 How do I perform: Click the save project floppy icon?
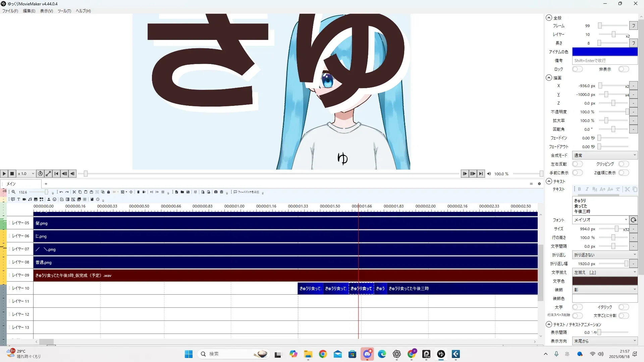tap(188, 192)
